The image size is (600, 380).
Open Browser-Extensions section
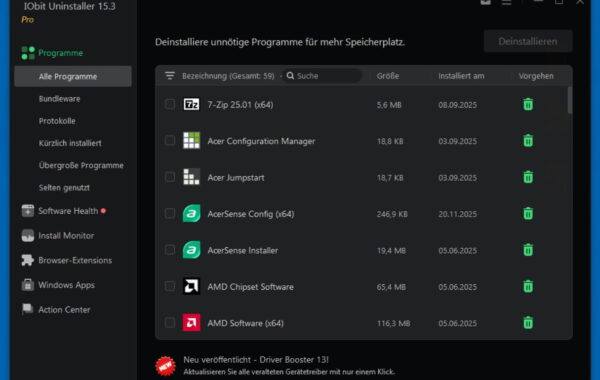click(75, 260)
